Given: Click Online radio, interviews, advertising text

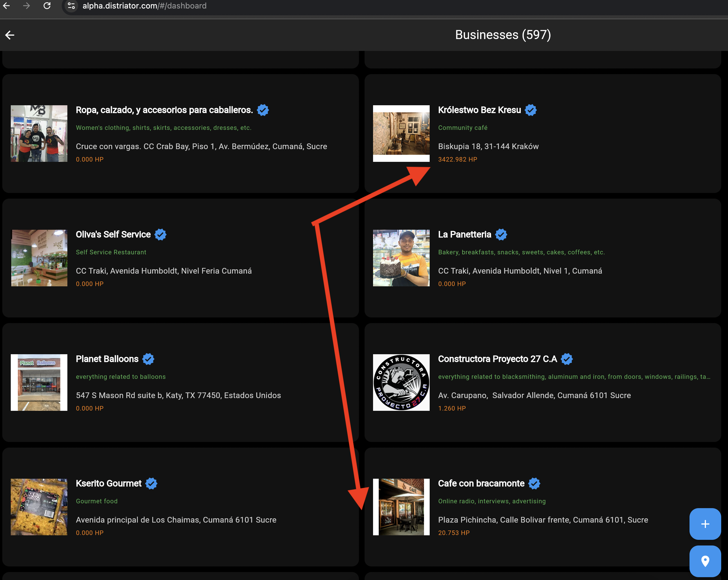Looking at the screenshot, I should pyautogui.click(x=492, y=501).
